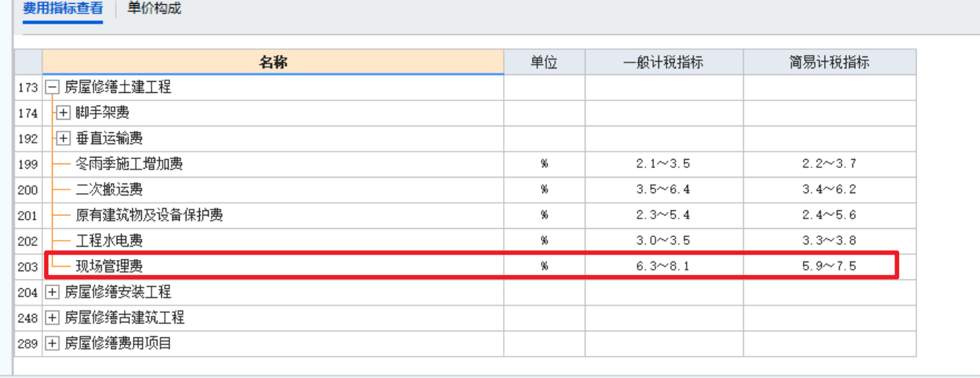The height and width of the screenshot is (378, 980).
Task: Click the % unit of 工程水电费
Action: pos(545,241)
